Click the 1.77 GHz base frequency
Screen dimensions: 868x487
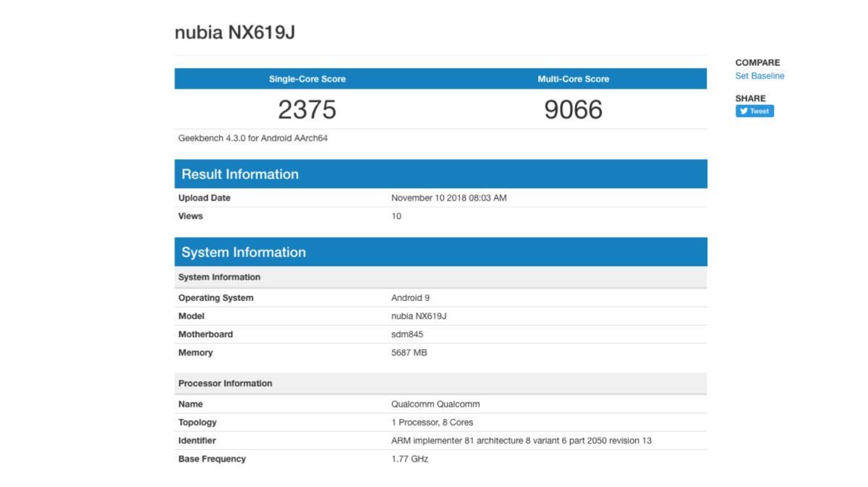409,459
